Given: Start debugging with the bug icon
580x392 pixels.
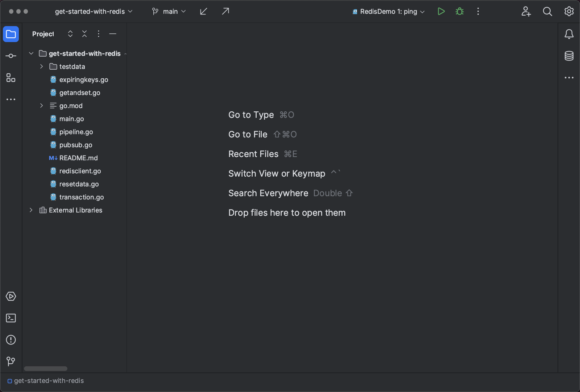Looking at the screenshot, I should pyautogui.click(x=459, y=11).
